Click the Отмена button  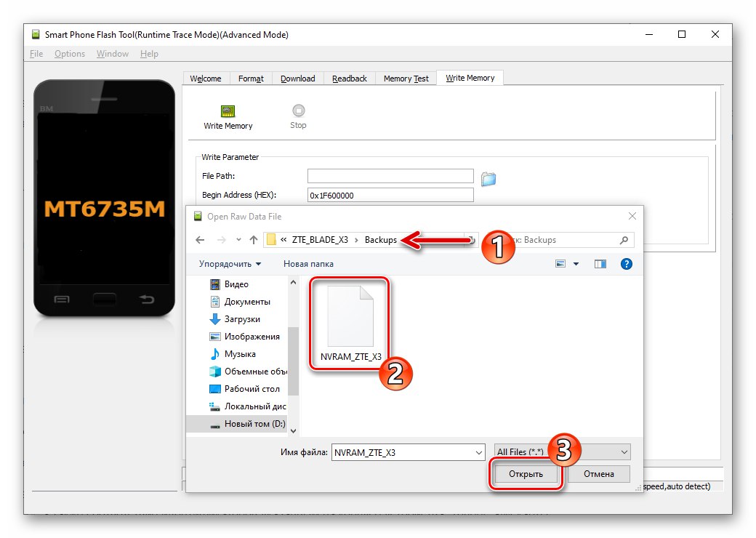point(599,474)
